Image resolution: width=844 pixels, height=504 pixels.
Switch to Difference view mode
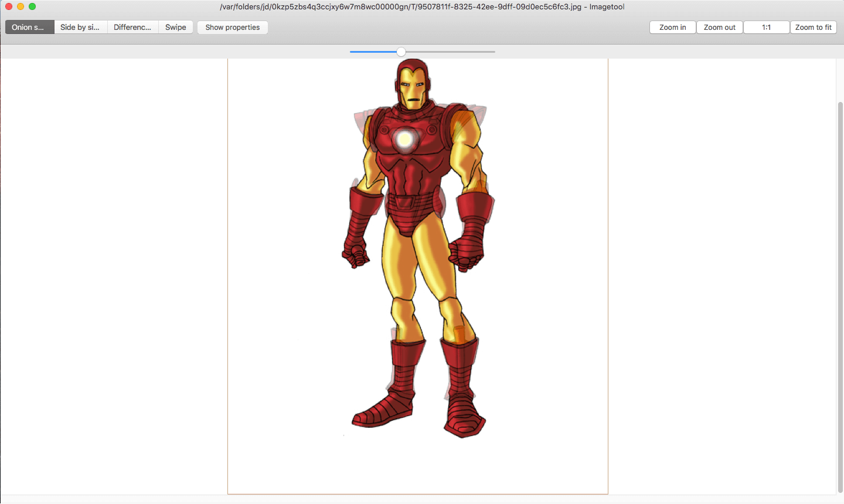(x=133, y=28)
